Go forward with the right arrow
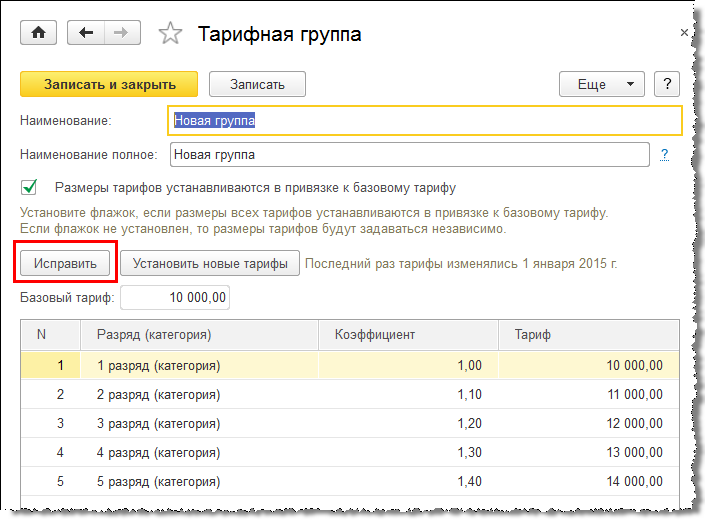The image size is (705, 520). (121, 33)
